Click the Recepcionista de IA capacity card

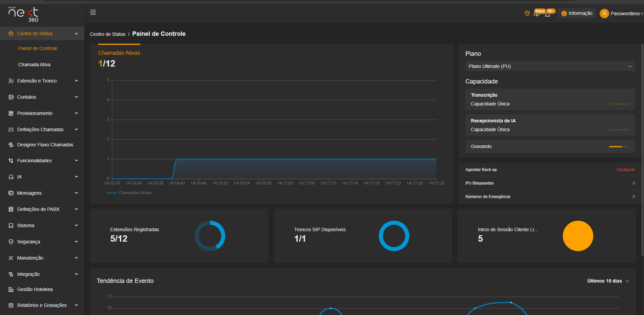click(550, 125)
